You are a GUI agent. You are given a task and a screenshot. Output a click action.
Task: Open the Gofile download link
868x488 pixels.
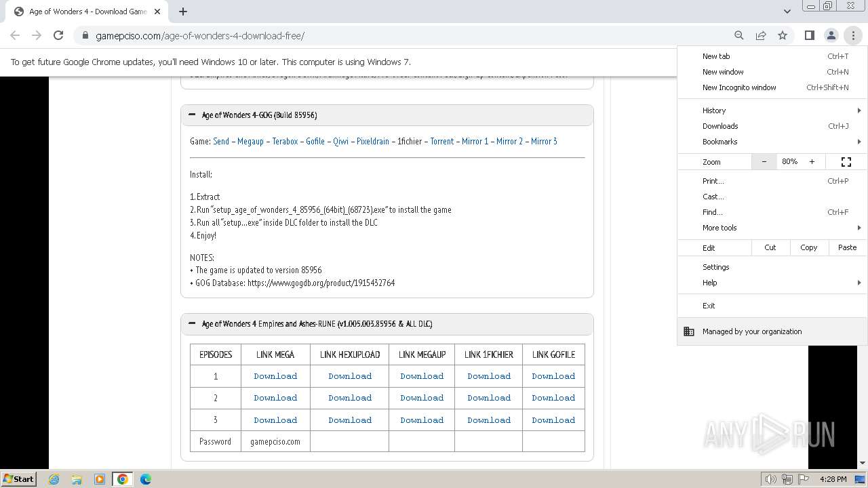(x=315, y=141)
